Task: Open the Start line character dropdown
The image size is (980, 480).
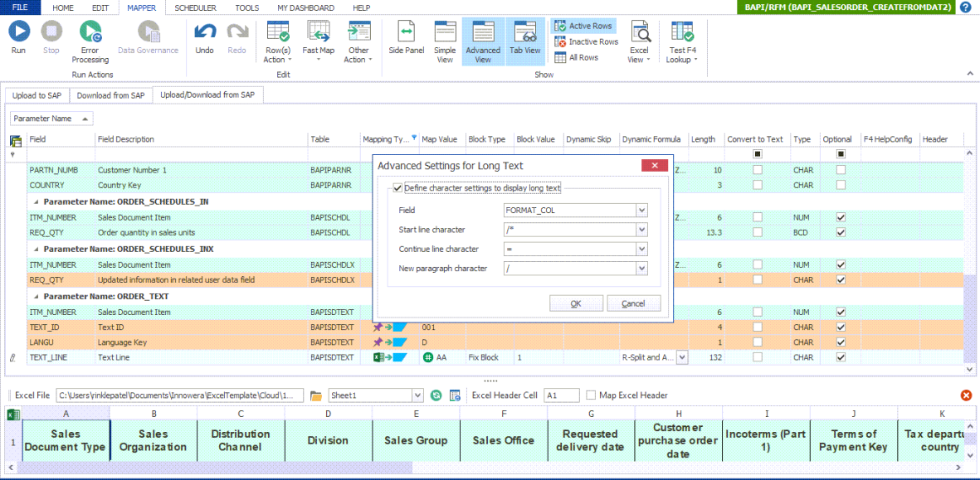Action: pyautogui.click(x=641, y=230)
